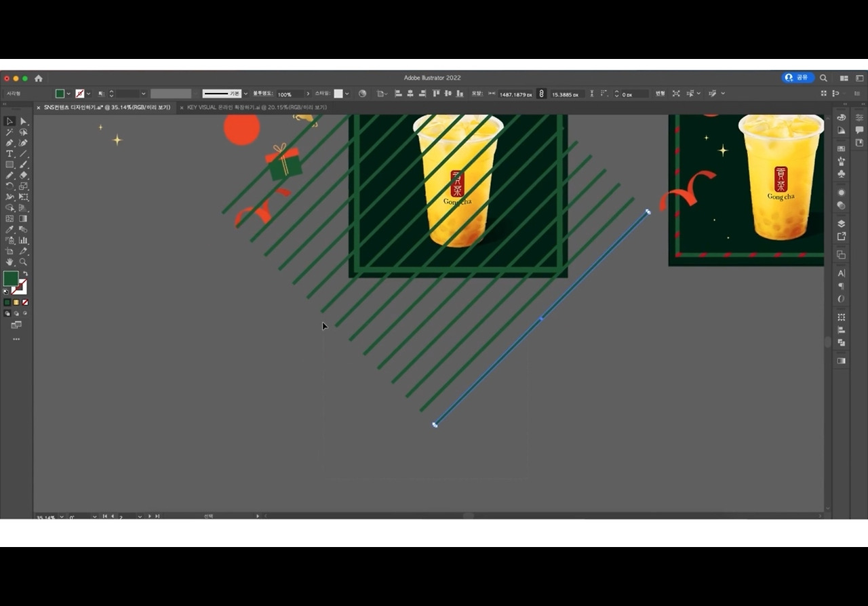Select the Lasso tool
Screen dimensions: 868x606
pos(23,132)
